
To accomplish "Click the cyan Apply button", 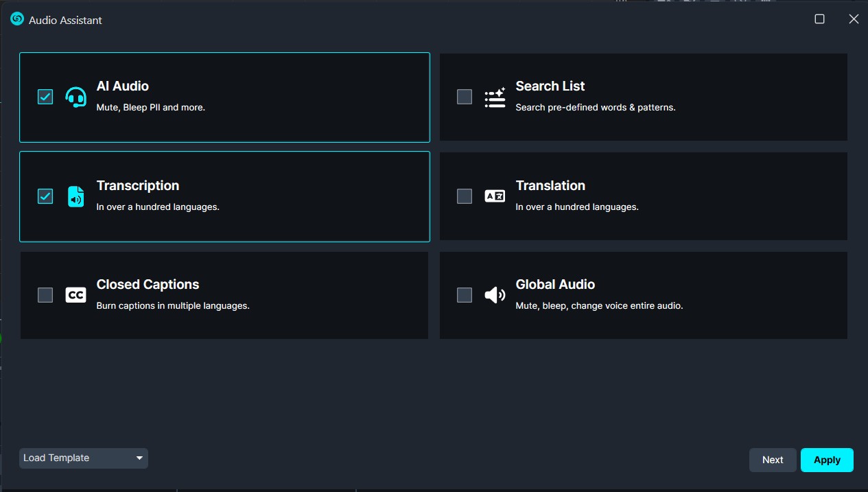I will [827, 460].
